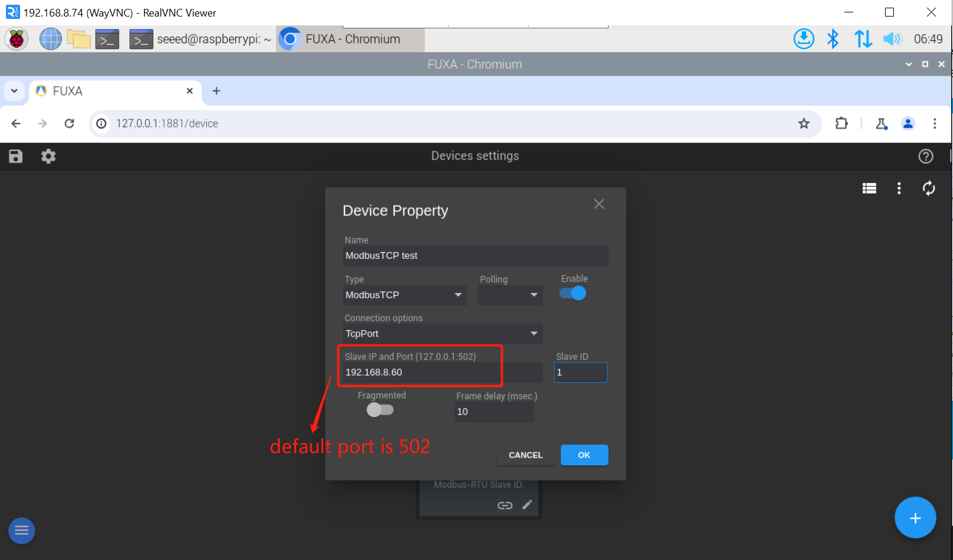The height and width of the screenshot is (560, 953).
Task: Click the Frame delay field
Action: tap(494, 412)
